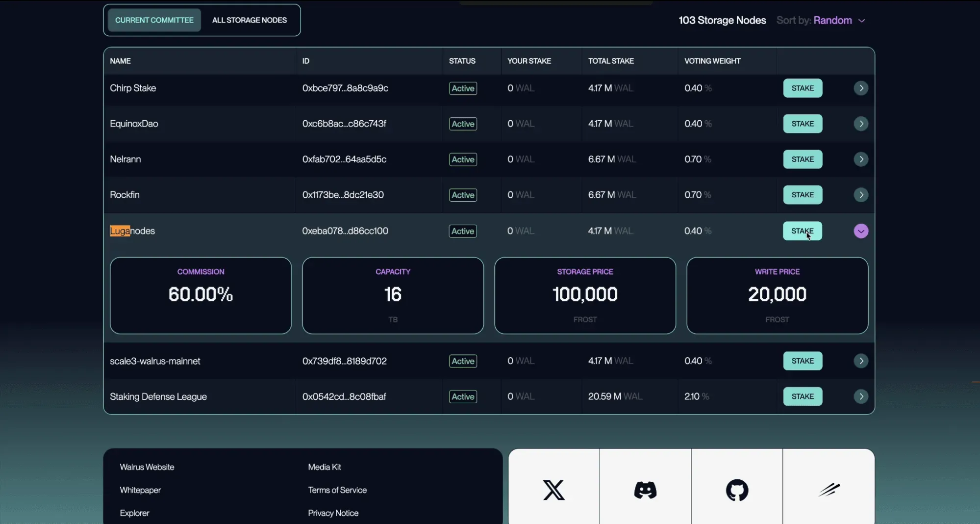Click the 2.10 % voting weight value
Image resolution: width=980 pixels, height=524 pixels.
697,396
